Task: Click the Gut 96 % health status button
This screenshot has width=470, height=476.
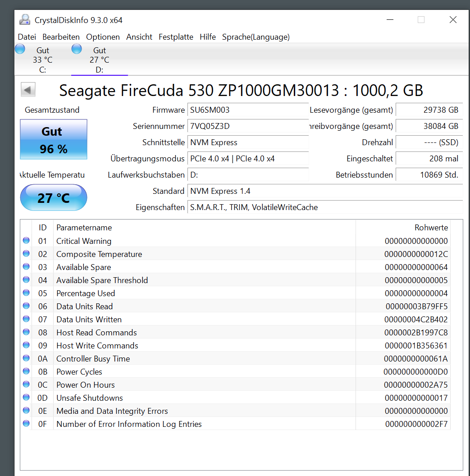Action: tap(54, 139)
